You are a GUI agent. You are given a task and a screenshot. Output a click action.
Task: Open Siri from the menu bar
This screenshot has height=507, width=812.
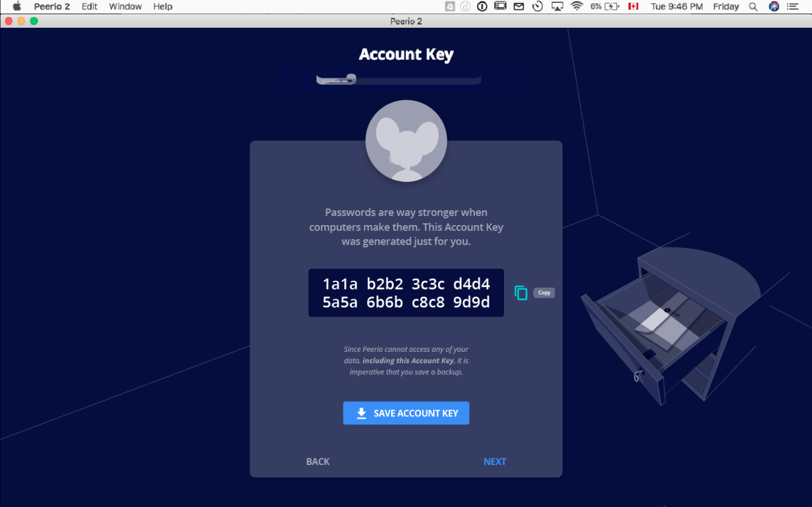click(x=774, y=7)
